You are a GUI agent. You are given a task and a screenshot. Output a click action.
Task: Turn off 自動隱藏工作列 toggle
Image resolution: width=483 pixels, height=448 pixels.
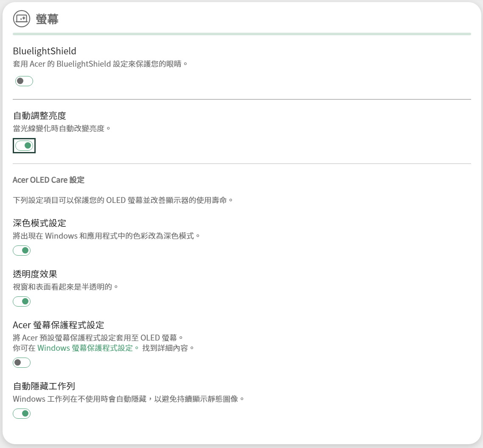[x=22, y=414]
